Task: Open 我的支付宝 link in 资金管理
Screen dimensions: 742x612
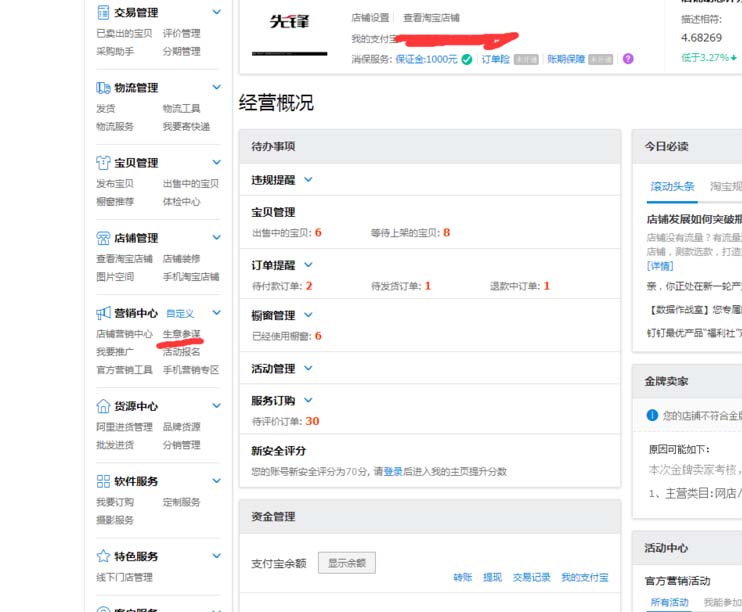Action: tap(584, 577)
